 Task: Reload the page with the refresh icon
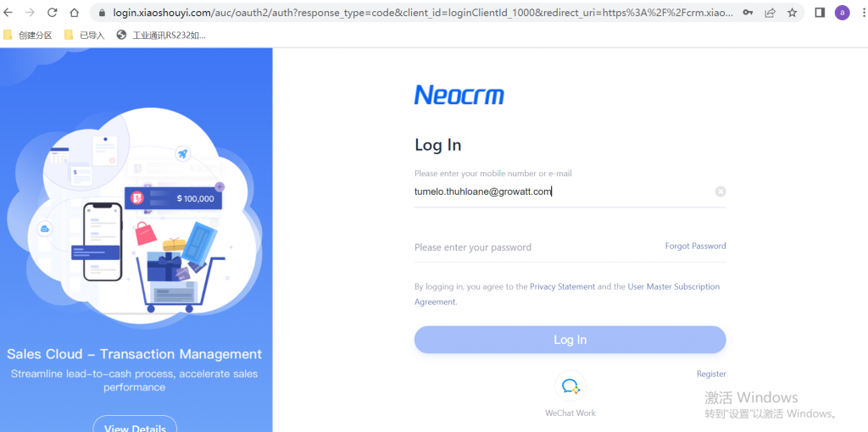click(x=52, y=12)
